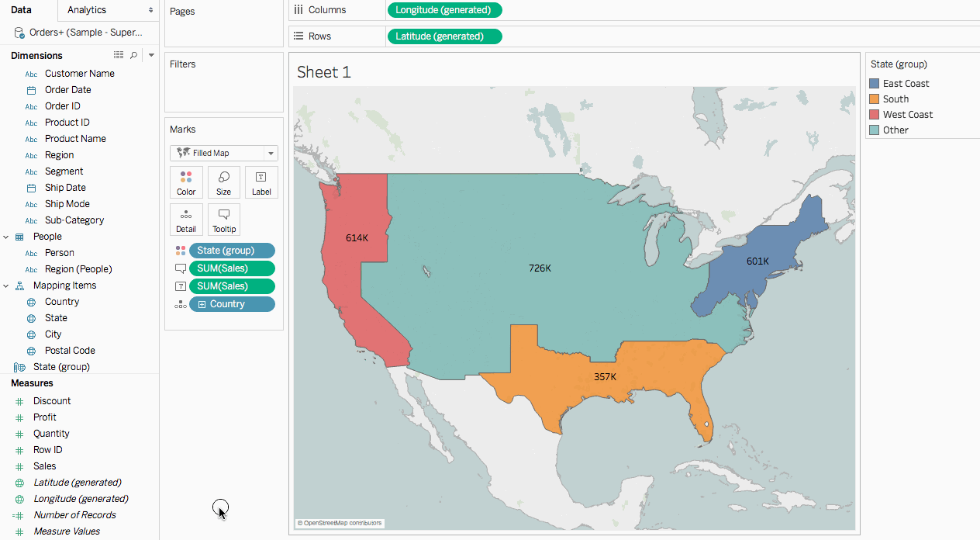Click the Orders+ data source icon
Viewport: 980px width, 540px height.
(18, 32)
